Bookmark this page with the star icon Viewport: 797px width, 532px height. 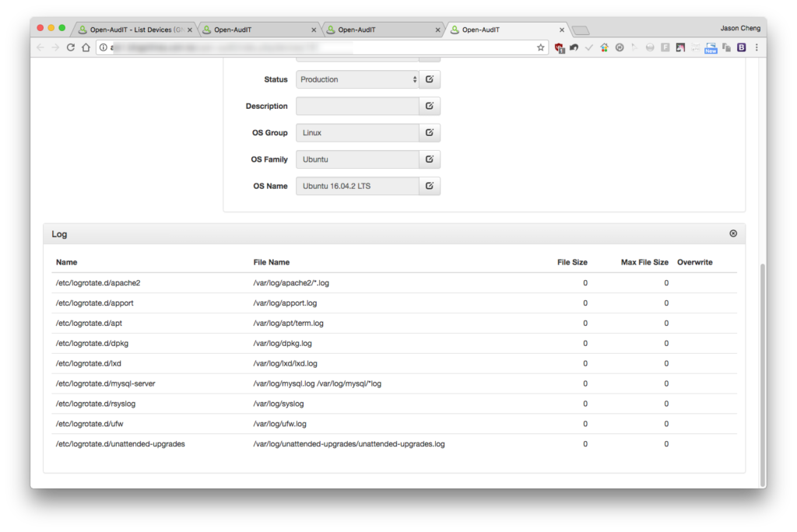[540, 47]
